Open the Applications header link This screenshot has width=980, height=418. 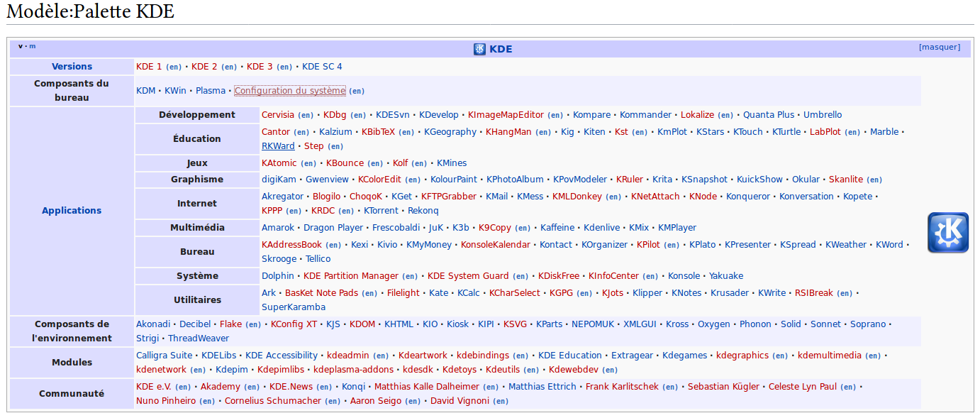(72, 211)
